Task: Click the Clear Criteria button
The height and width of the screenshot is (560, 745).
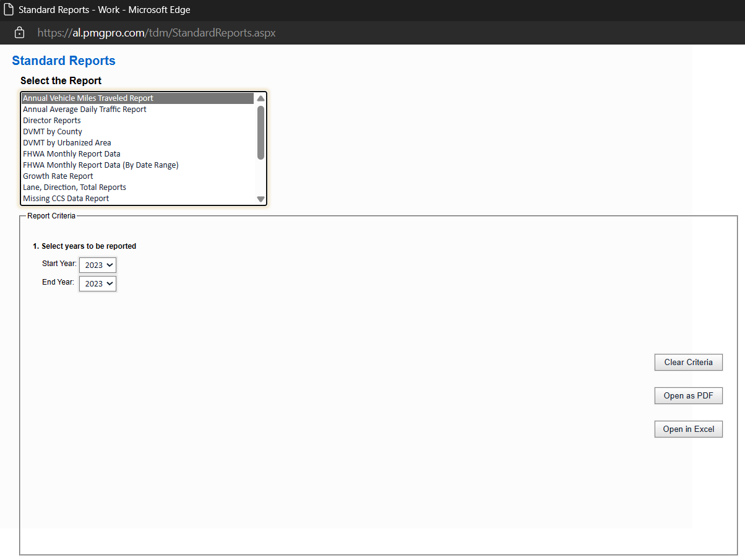Action: click(688, 363)
